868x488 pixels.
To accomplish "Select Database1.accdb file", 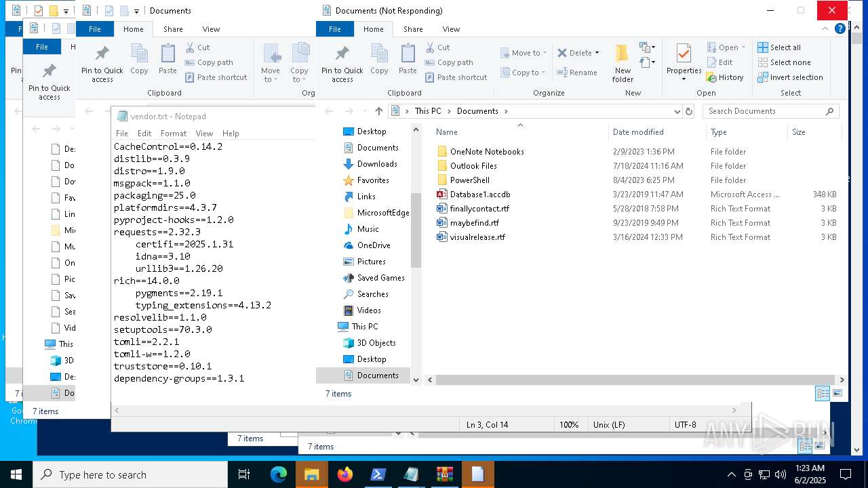I will pyautogui.click(x=480, y=195).
